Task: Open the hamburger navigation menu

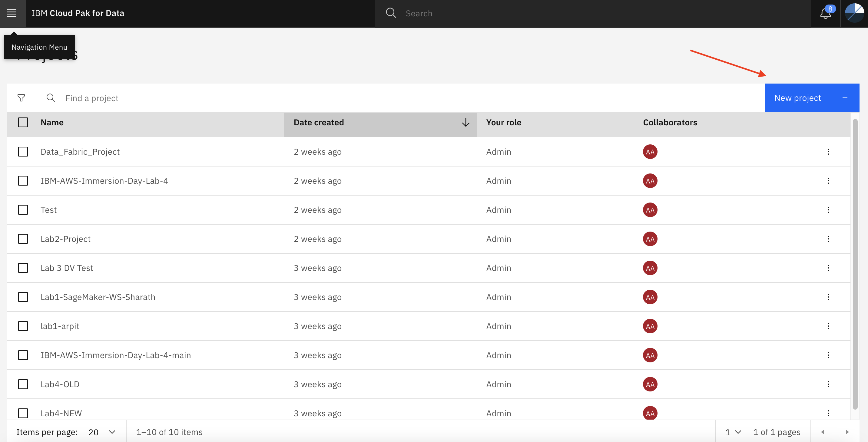Action: point(12,13)
